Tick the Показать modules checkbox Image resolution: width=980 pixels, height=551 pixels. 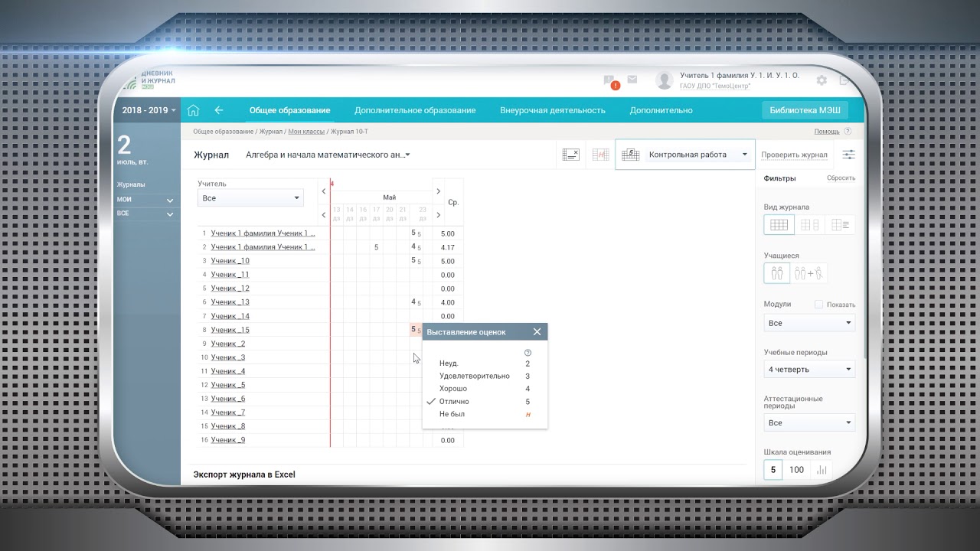tap(818, 305)
